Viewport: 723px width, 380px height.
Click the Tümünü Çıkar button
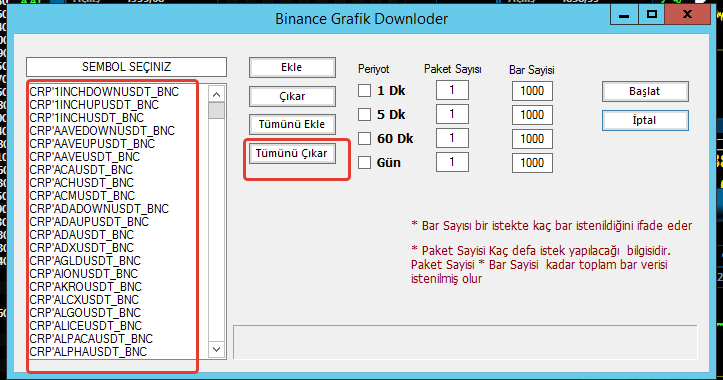[x=292, y=154]
